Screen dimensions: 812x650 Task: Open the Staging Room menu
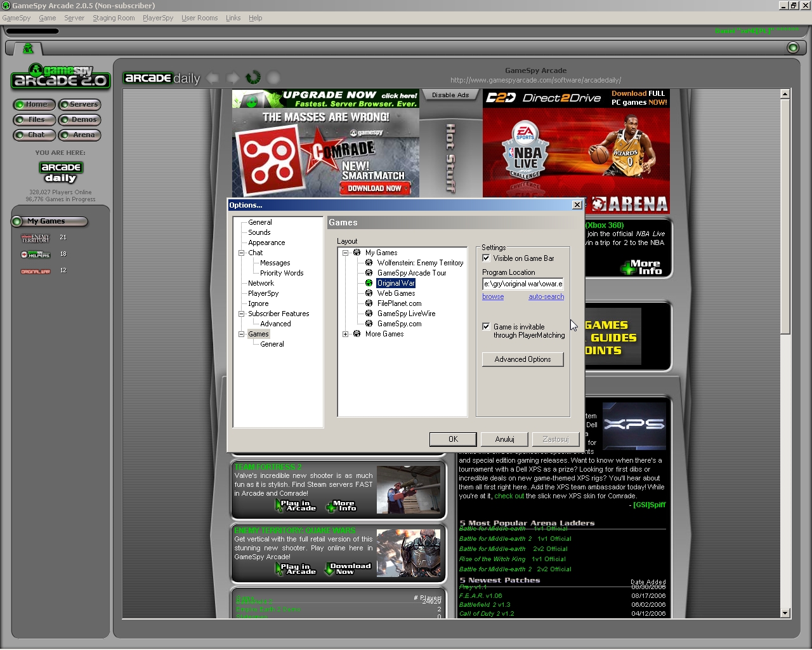(114, 18)
